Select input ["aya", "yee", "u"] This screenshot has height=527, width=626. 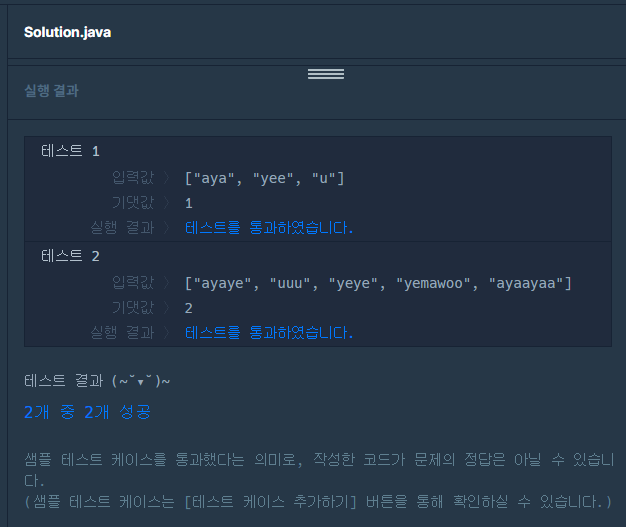click(264, 178)
